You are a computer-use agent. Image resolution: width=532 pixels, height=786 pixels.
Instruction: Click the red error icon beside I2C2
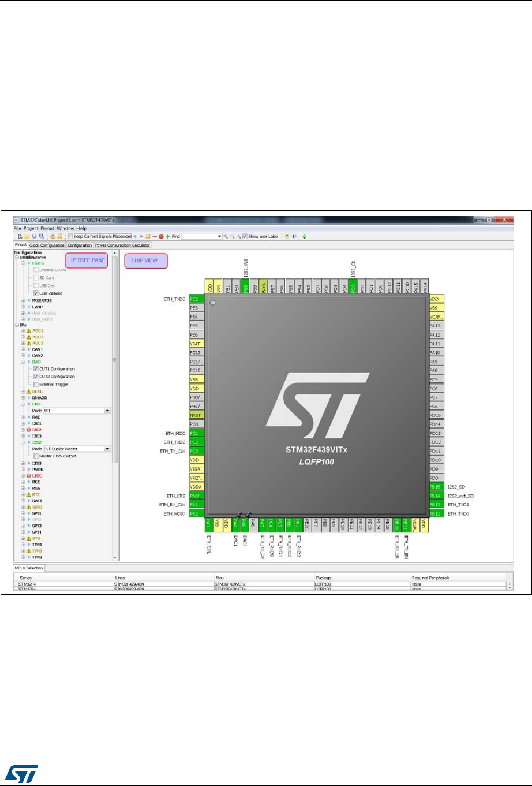click(x=28, y=430)
